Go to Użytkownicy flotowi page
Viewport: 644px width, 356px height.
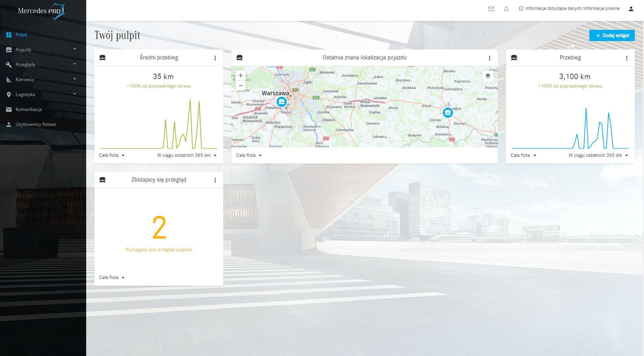point(35,124)
